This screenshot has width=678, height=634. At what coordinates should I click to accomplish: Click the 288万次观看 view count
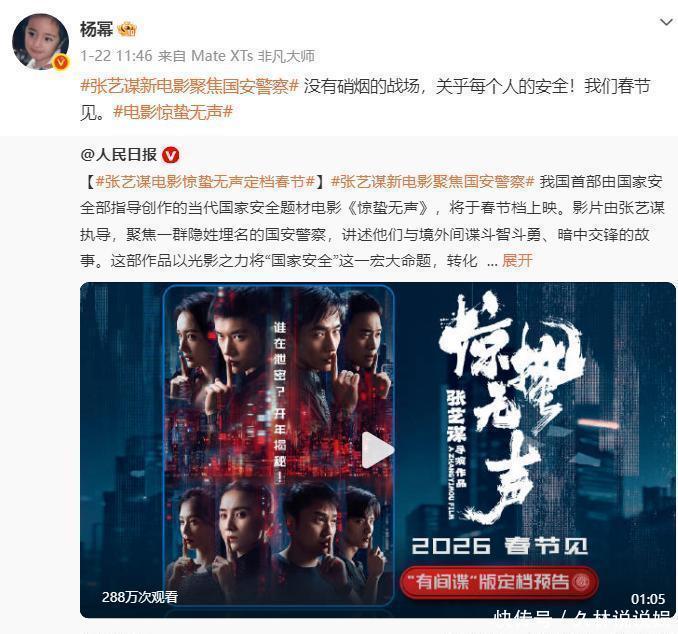tap(140, 597)
